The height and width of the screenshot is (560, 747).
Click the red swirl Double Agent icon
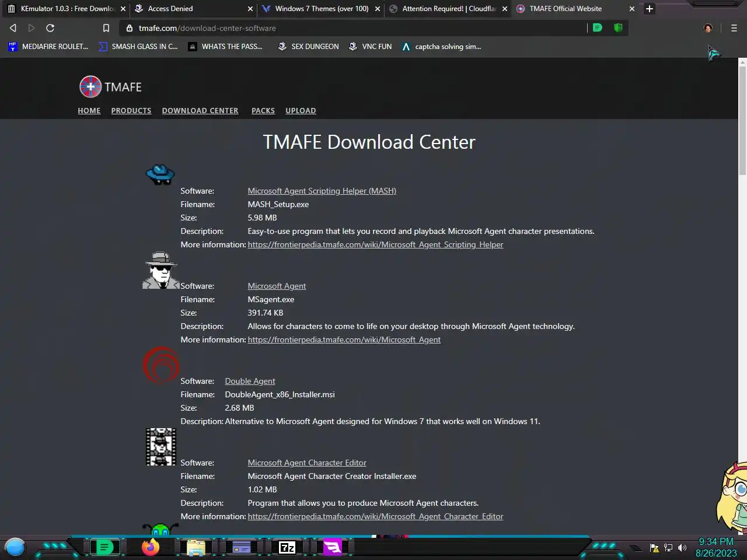(161, 366)
